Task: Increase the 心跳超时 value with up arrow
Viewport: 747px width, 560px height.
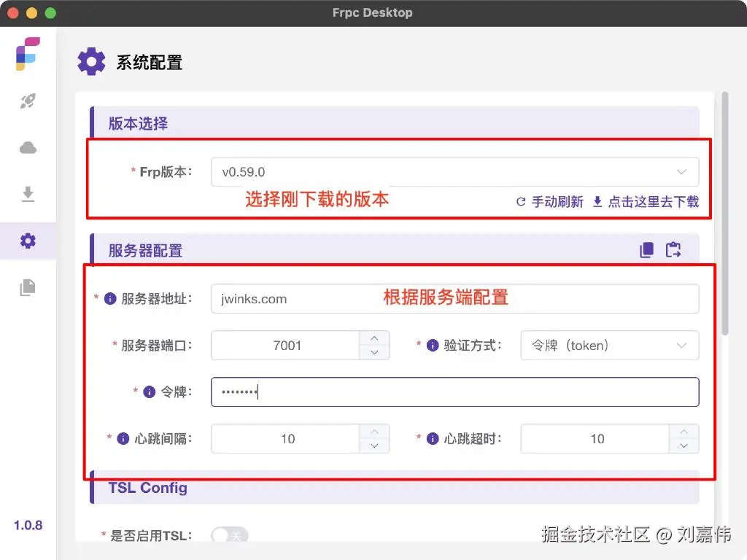Action: pyautogui.click(x=684, y=432)
